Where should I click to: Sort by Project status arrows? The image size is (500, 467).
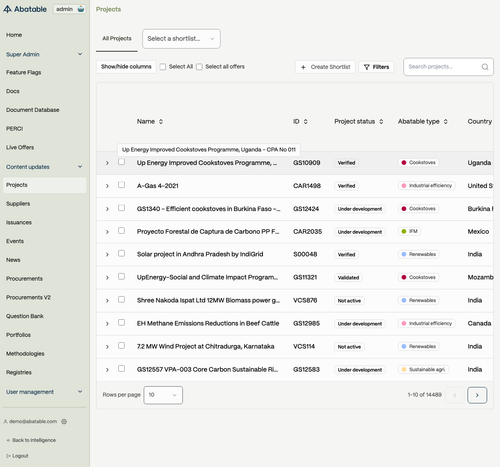pyautogui.click(x=381, y=122)
